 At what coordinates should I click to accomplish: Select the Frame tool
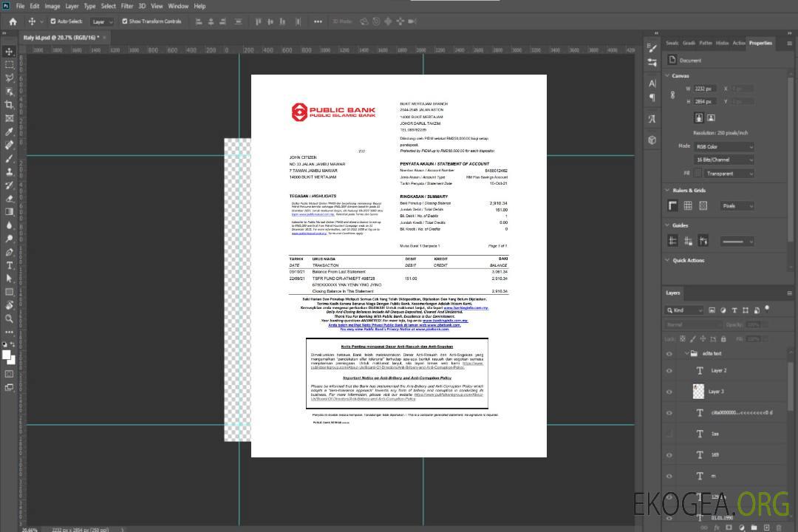[x=9, y=118]
